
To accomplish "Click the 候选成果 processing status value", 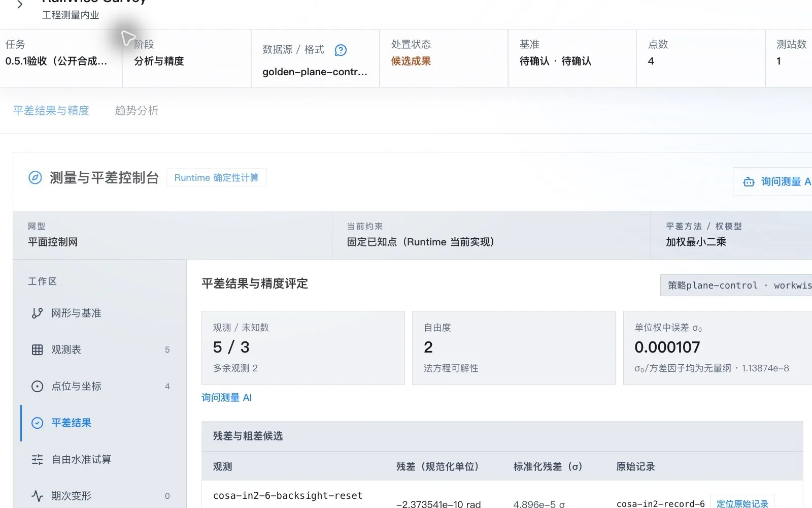I will [411, 61].
